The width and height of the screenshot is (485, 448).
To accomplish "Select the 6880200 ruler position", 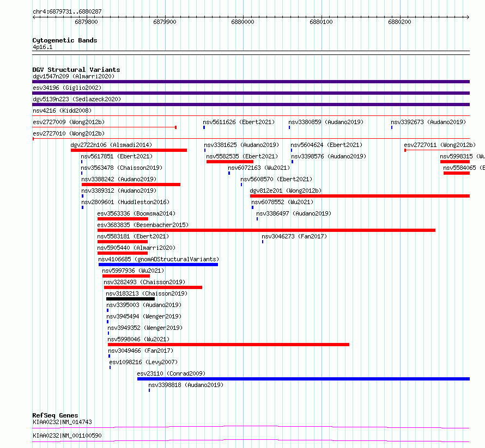I will (x=399, y=22).
